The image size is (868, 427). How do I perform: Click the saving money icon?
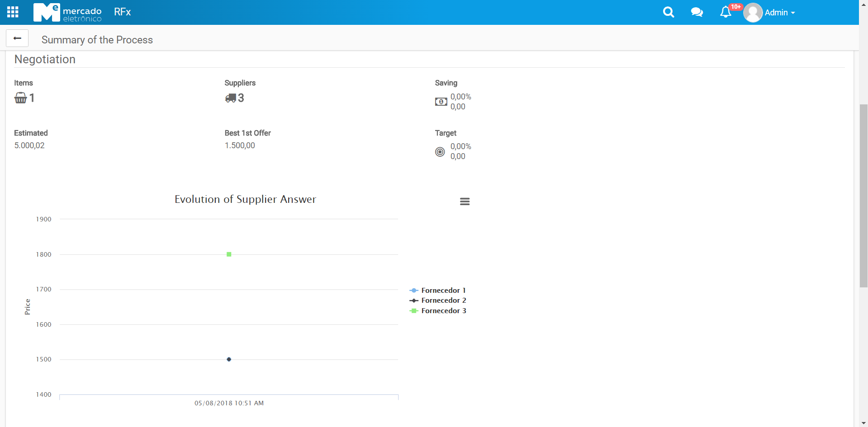[x=441, y=102]
